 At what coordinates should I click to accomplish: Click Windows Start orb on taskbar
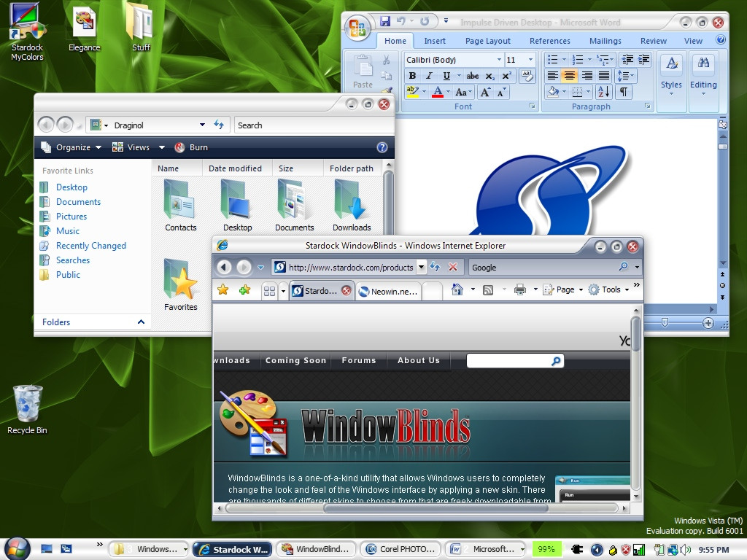(18, 548)
